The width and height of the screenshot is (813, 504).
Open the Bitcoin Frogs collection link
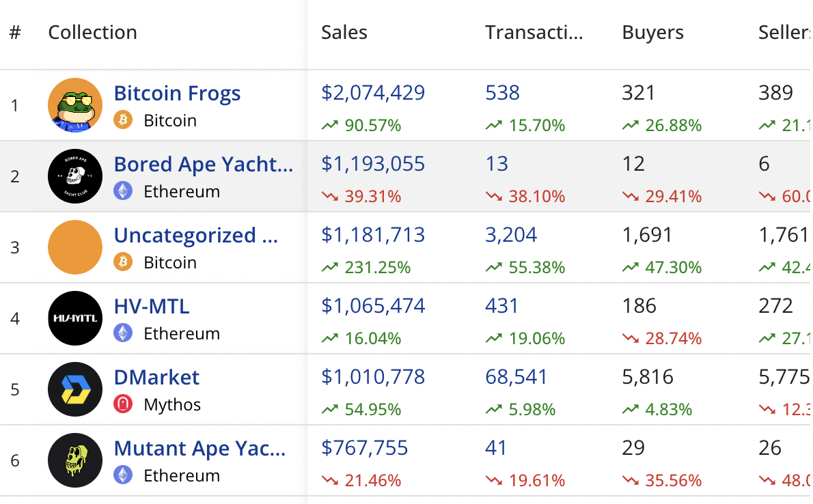coord(177,93)
